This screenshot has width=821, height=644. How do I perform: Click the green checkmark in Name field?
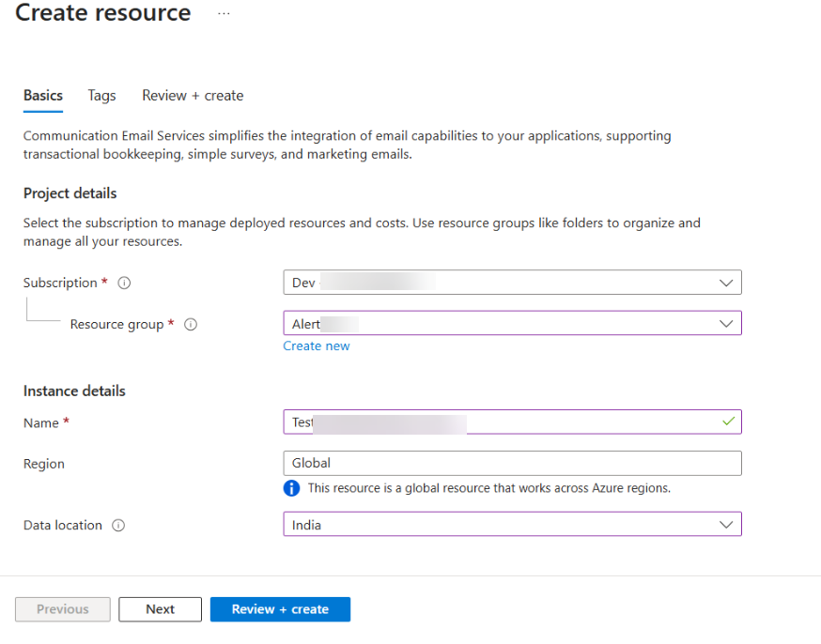(x=728, y=422)
